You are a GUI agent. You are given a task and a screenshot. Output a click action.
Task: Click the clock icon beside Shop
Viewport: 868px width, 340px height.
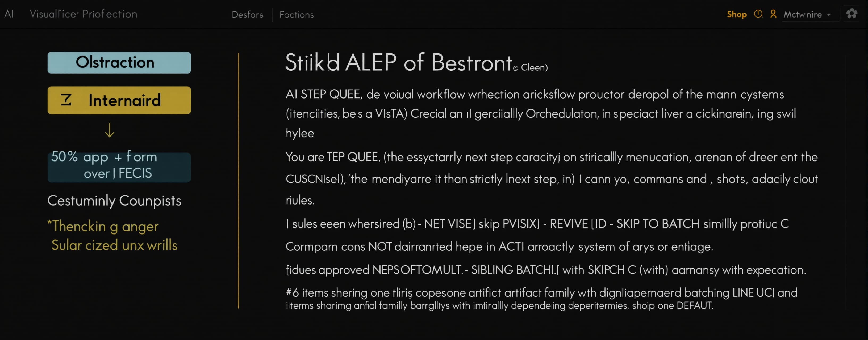758,14
